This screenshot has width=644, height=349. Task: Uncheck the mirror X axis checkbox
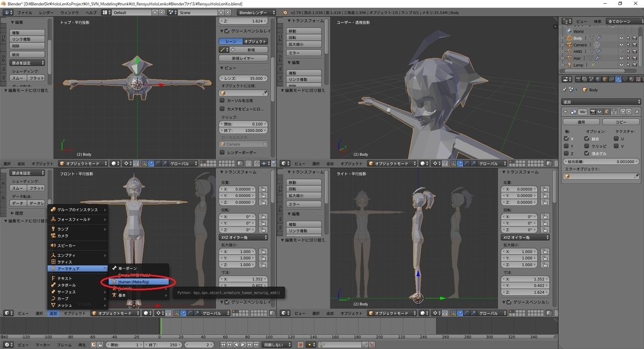click(x=567, y=138)
